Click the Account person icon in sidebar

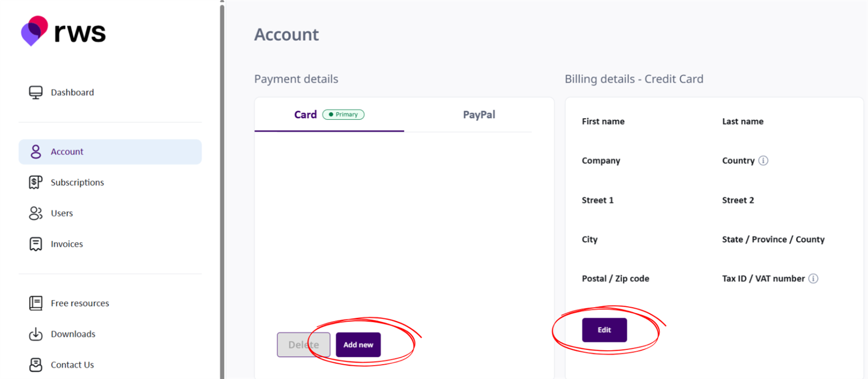36,152
